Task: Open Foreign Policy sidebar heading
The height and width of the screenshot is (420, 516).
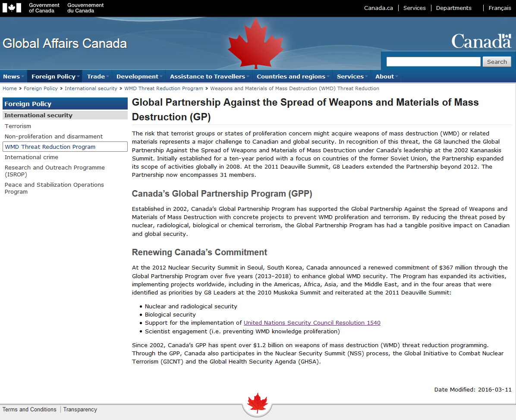Action: tap(65, 103)
